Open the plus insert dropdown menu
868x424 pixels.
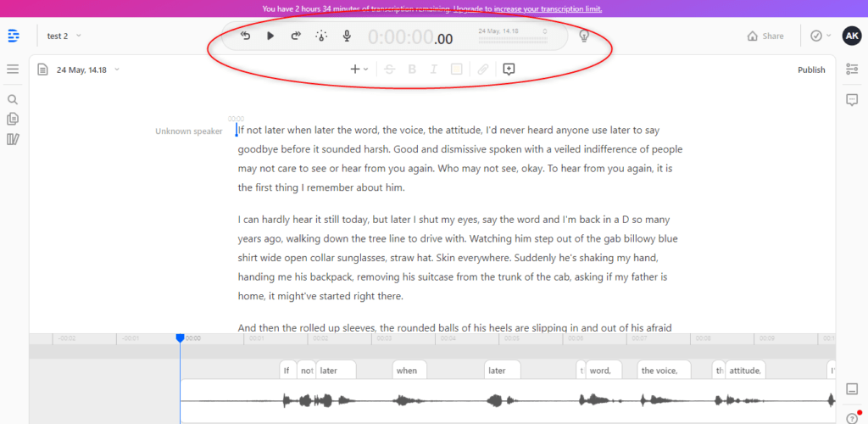359,70
